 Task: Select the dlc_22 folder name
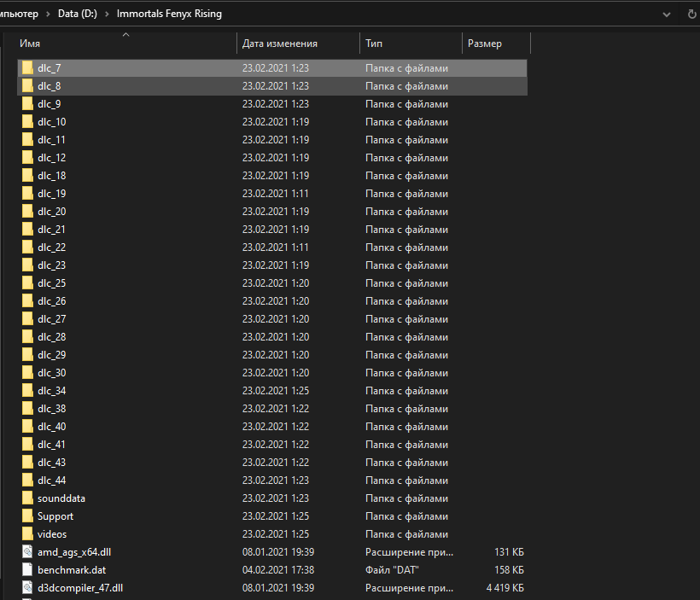click(51, 248)
